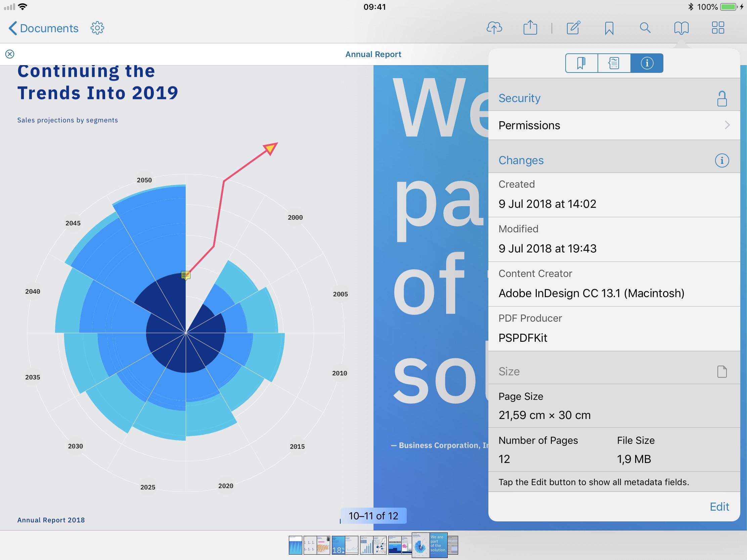
Task: Close the open-book outline popover
Action: point(681,28)
